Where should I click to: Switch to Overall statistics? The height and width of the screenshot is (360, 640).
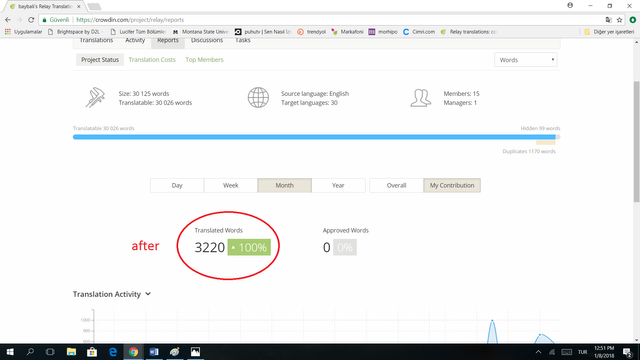(x=396, y=185)
